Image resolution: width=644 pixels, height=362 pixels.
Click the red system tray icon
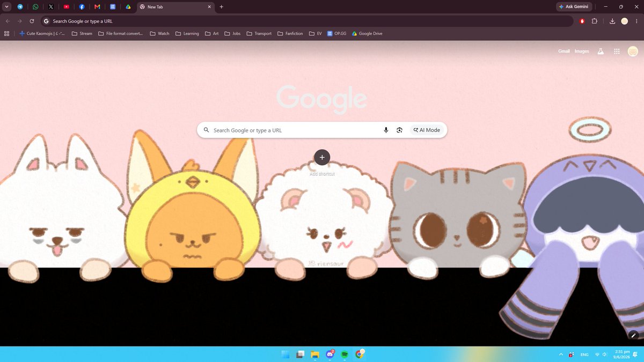point(572,354)
